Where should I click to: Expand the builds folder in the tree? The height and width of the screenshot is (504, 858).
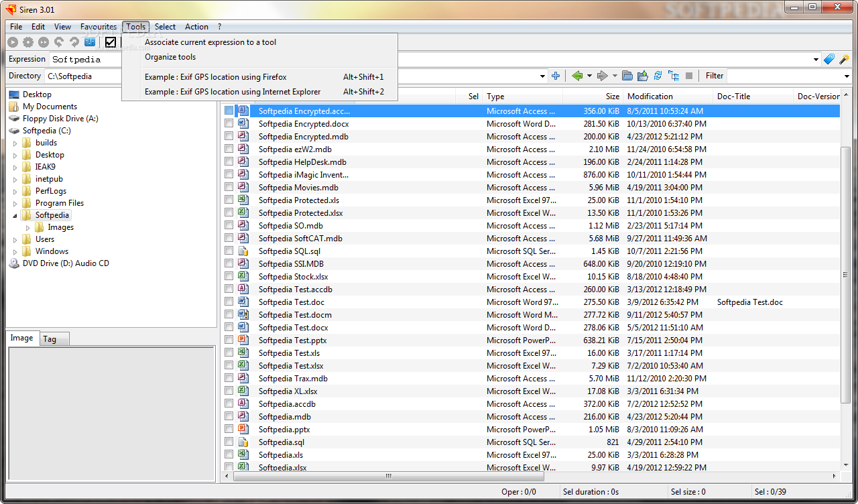coord(15,143)
